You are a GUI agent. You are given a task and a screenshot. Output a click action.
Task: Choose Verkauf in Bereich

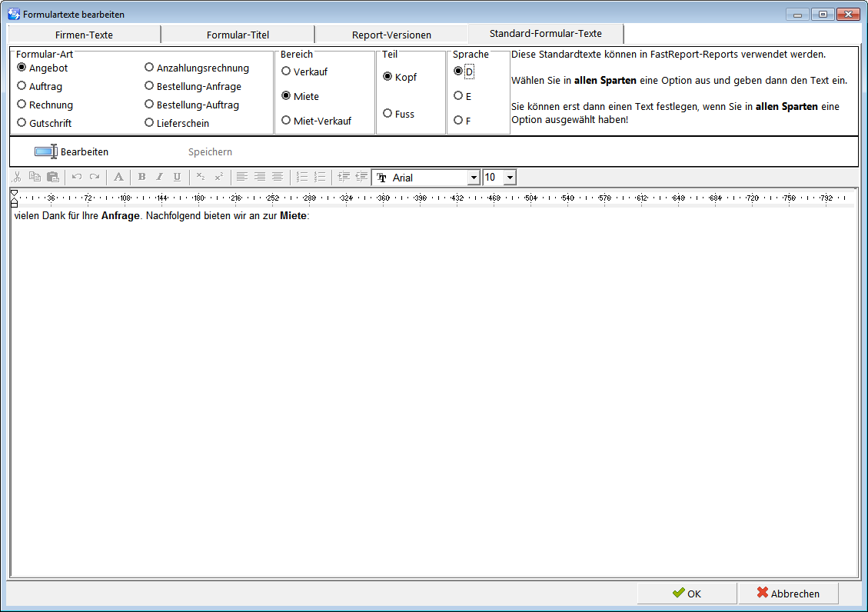click(x=304, y=72)
